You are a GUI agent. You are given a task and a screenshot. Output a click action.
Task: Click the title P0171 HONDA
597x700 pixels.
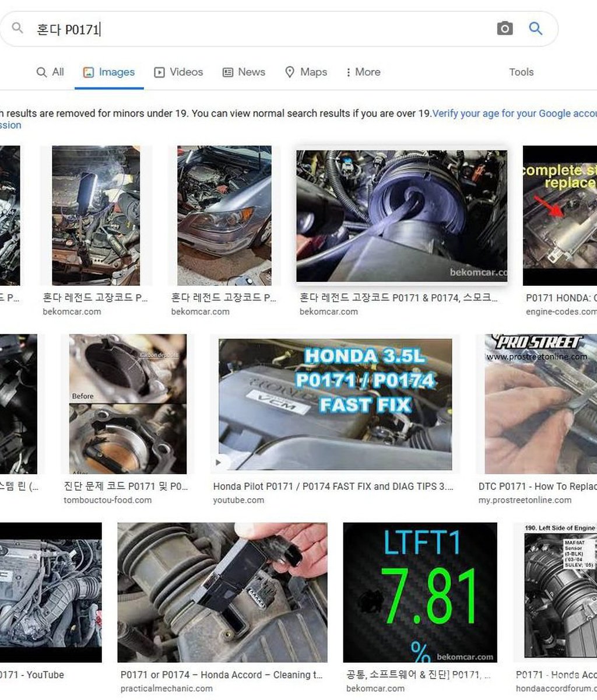(x=561, y=297)
